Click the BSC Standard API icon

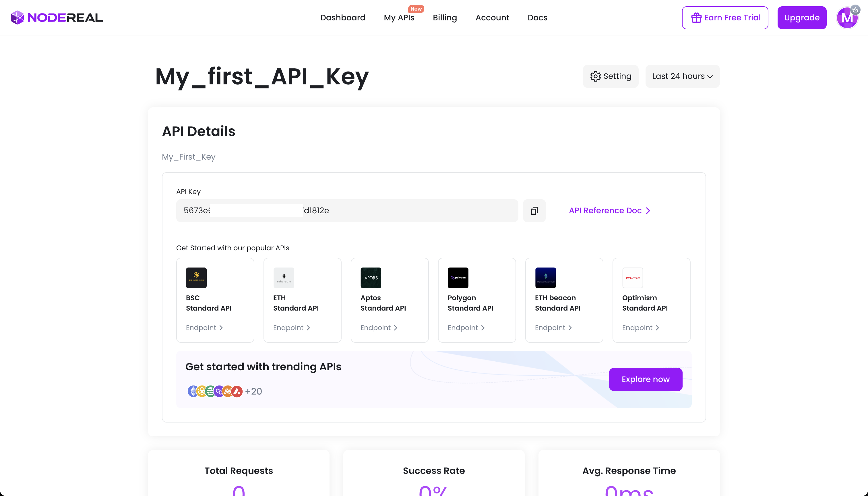point(196,278)
